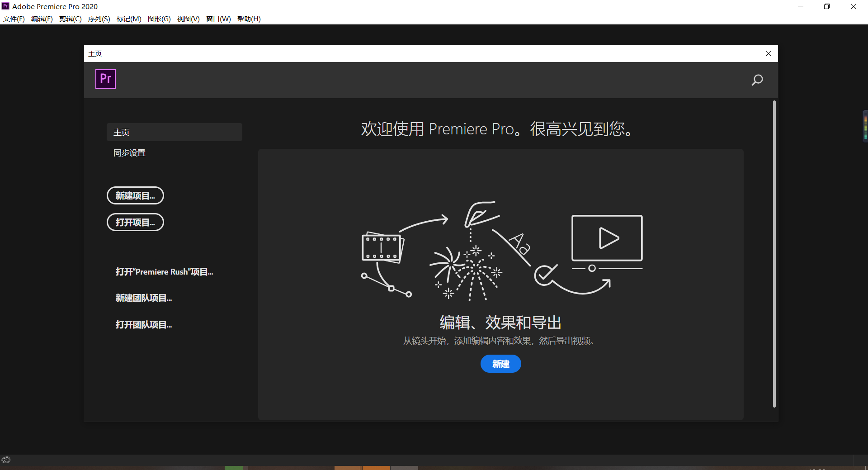Viewport: 868px width, 470px height.
Task: Open 打开"Premiere Rush"项目... link
Action: coord(164,272)
